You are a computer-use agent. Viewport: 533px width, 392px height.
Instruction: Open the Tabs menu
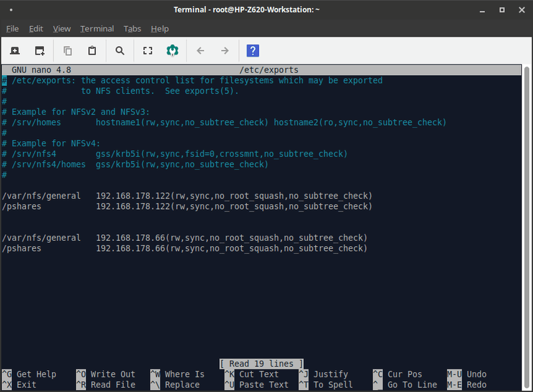tap(132, 29)
